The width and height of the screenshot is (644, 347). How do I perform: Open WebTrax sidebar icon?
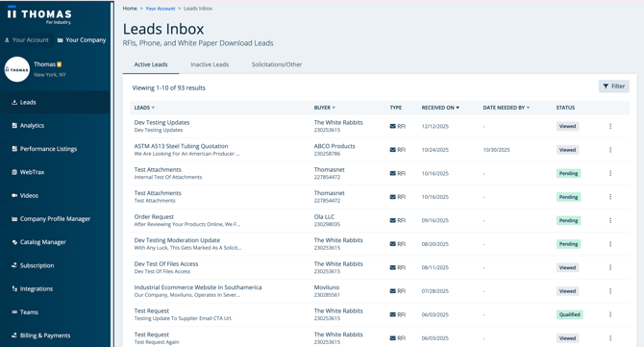14,172
